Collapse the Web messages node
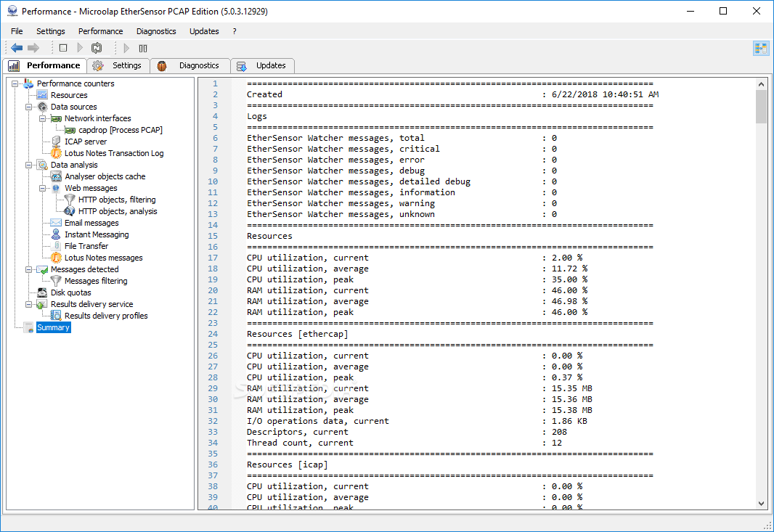 click(x=42, y=188)
